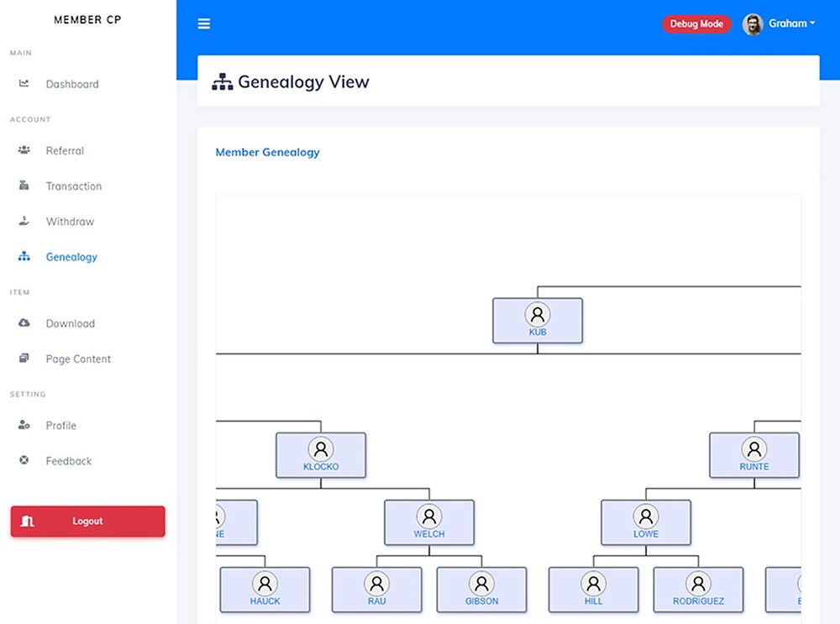840x624 pixels.
Task: Click the Withdraw hand icon
Action: 24,222
